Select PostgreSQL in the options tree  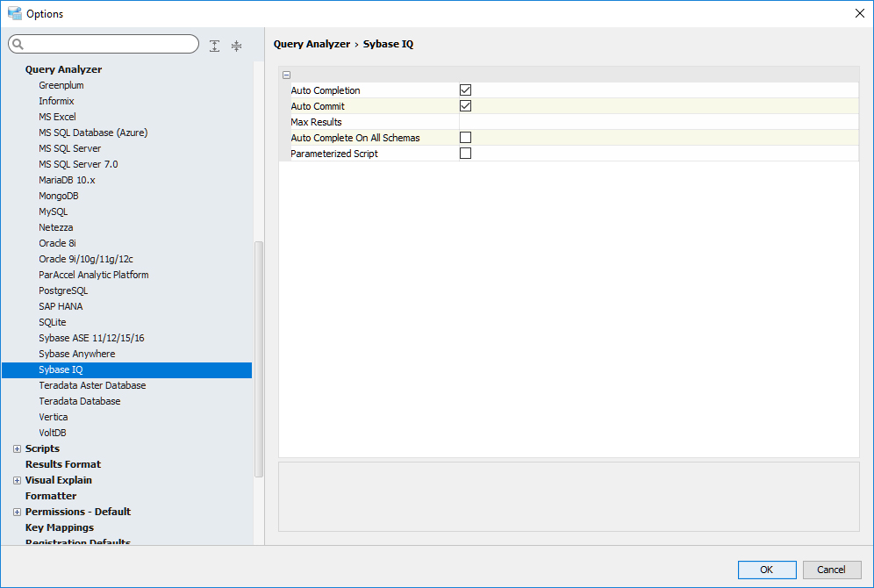[x=63, y=290]
